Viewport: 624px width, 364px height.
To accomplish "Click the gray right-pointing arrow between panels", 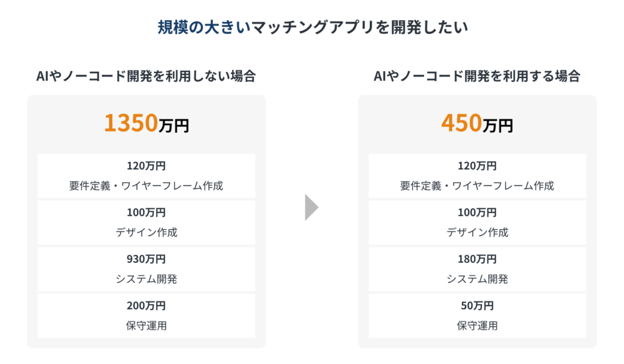I will click(x=311, y=208).
